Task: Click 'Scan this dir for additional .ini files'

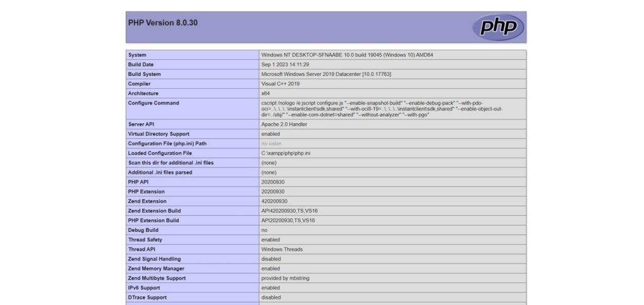Action: [171, 163]
